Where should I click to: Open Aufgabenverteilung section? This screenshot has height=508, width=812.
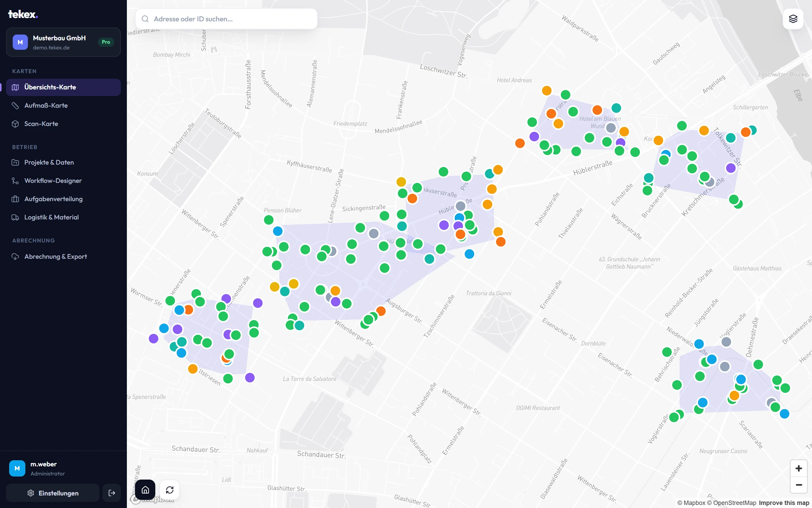(63, 199)
